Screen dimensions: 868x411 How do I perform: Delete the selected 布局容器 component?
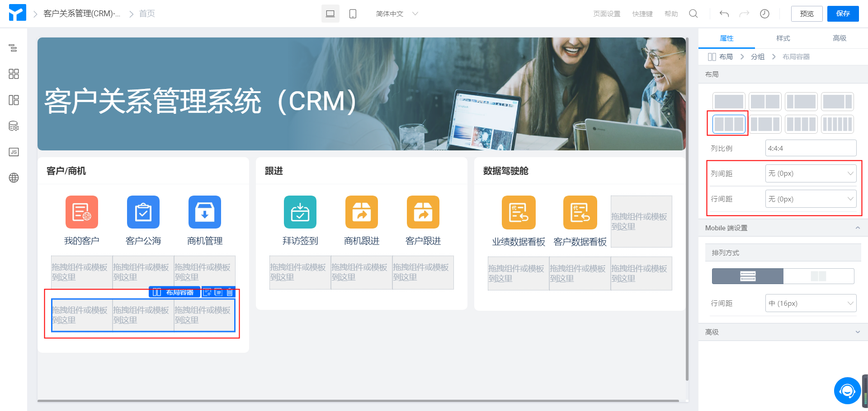pyautogui.click(x=230, y=292)
